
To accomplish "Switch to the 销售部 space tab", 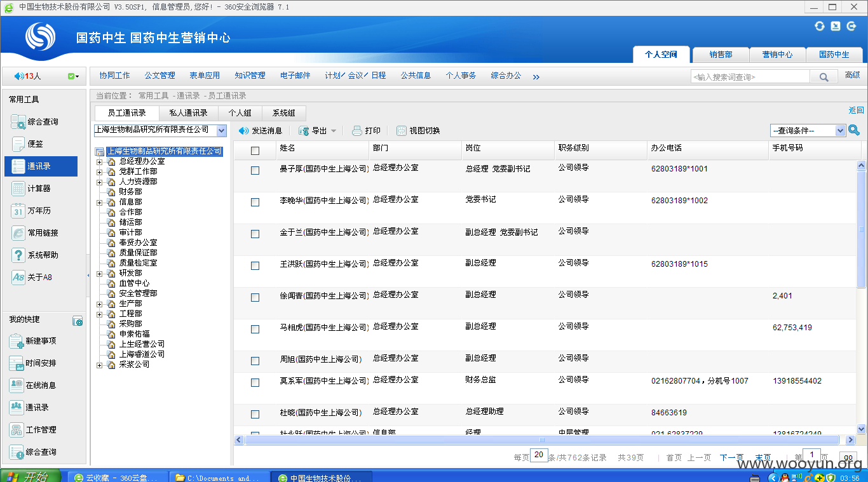I will click(721, 55).
